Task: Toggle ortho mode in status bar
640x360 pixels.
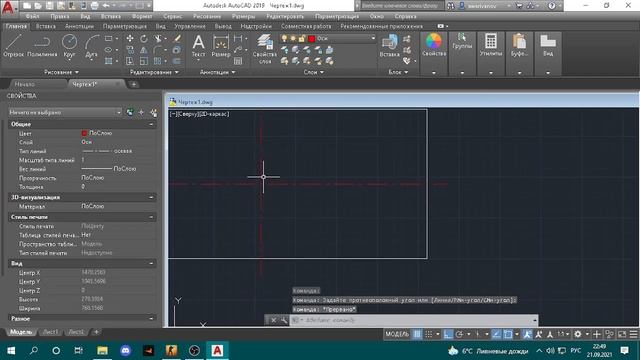Action: click(448, 334)
